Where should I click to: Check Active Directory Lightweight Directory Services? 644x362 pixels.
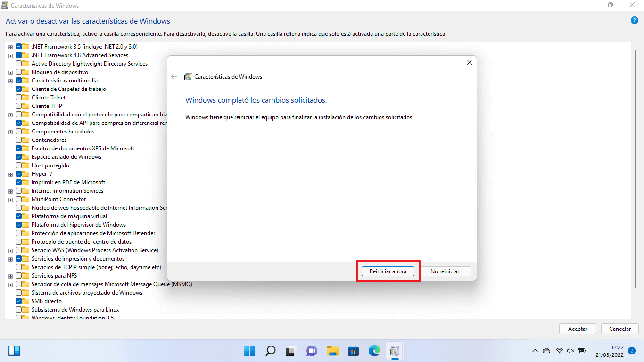click(x=18, y=64)
